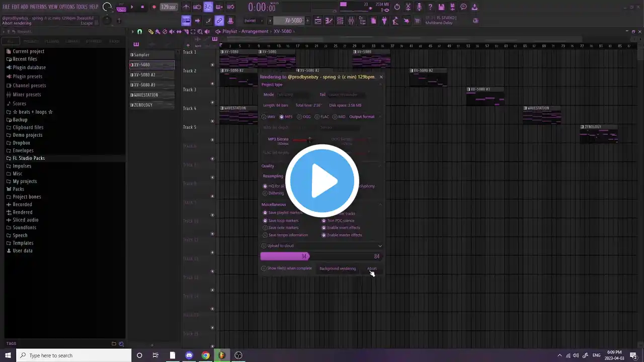
Task: Click the stop button in transport
Action: coord(142,7)
